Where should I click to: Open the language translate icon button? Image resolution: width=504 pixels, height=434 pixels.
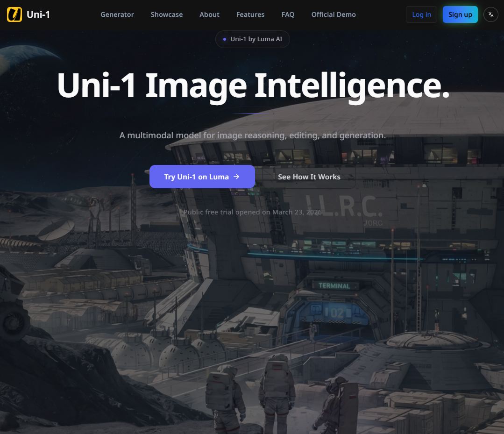490,14
